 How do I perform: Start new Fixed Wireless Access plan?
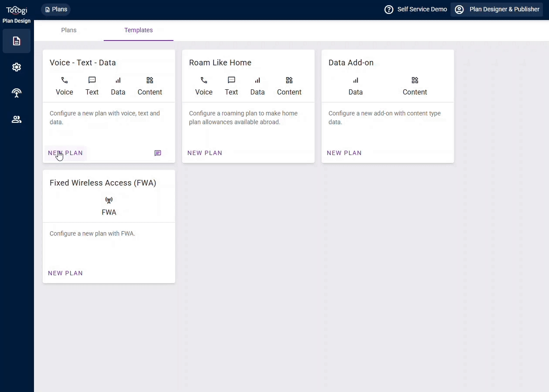click(x=65, y=273)
